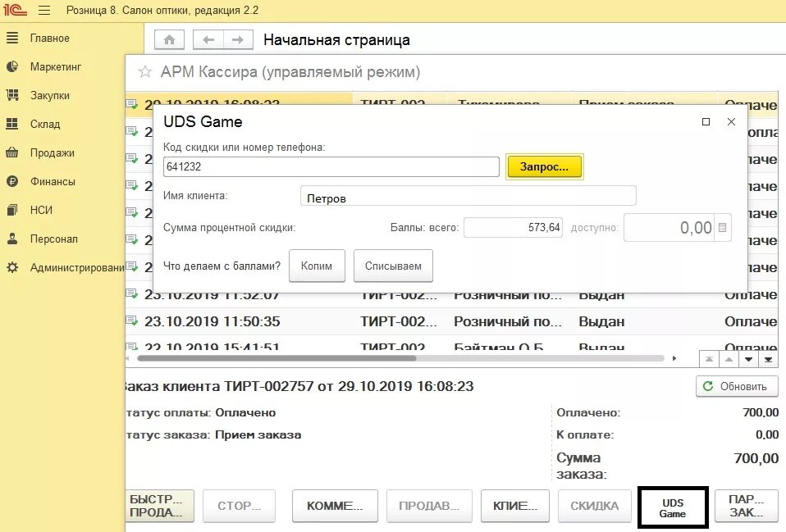Click the Администрирование gear icon
The height and width of the screenshot is (532, 786).
(x=12, y=267)
